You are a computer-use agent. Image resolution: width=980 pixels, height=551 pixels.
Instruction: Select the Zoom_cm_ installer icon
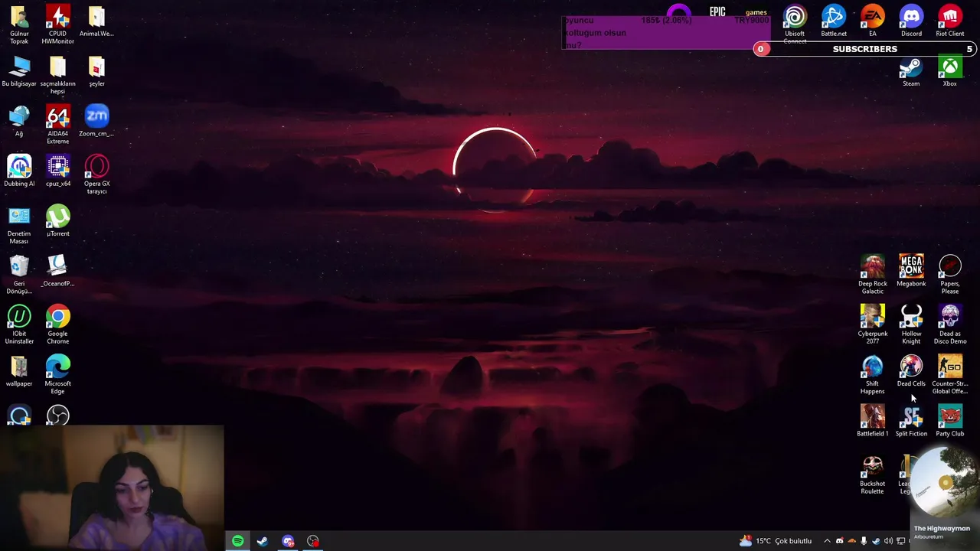point(96,121)
